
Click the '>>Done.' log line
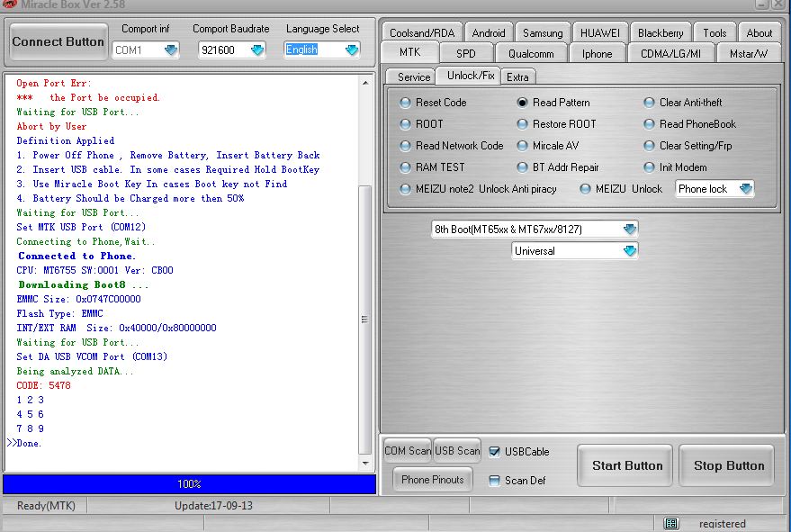24,443
